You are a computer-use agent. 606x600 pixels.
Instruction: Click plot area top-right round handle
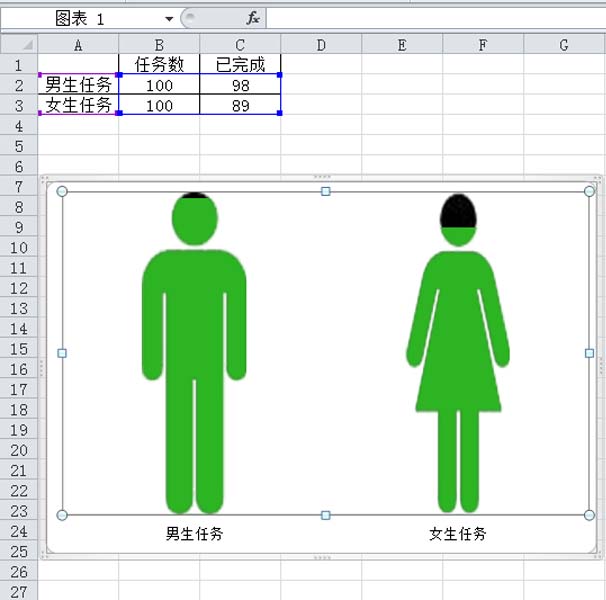point(589,191)
